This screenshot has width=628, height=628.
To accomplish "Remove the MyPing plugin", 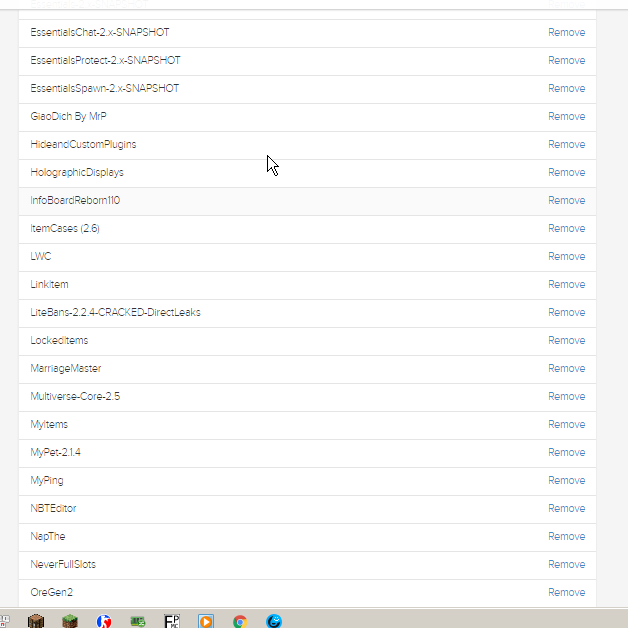I will (x=566, y=481).
